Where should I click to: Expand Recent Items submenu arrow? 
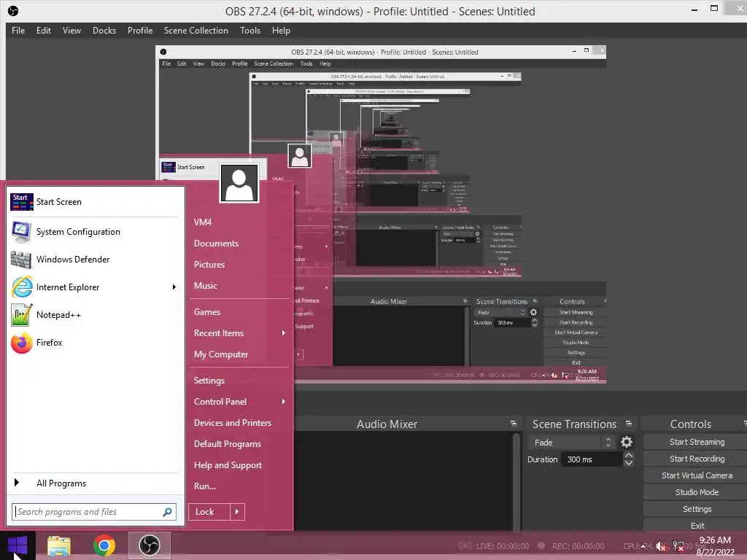point(284,333)
